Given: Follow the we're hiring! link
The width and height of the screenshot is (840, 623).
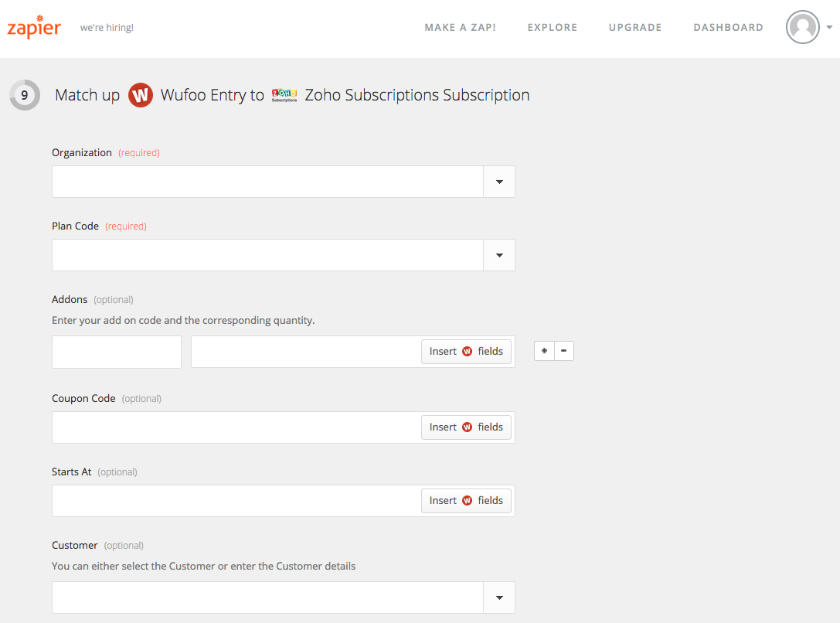Looking at the screenshot, I should pos(107,28).
